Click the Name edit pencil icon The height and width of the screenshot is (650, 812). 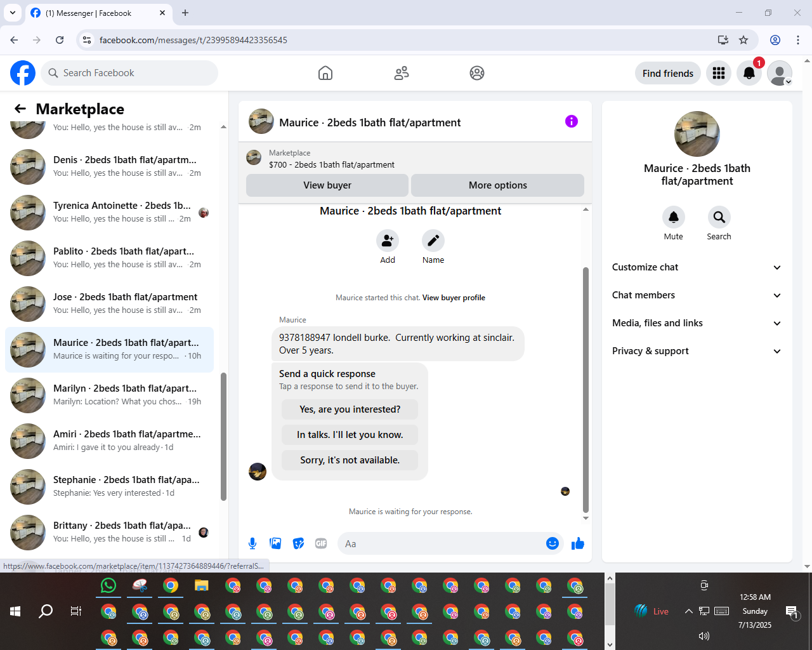(433, 241)
